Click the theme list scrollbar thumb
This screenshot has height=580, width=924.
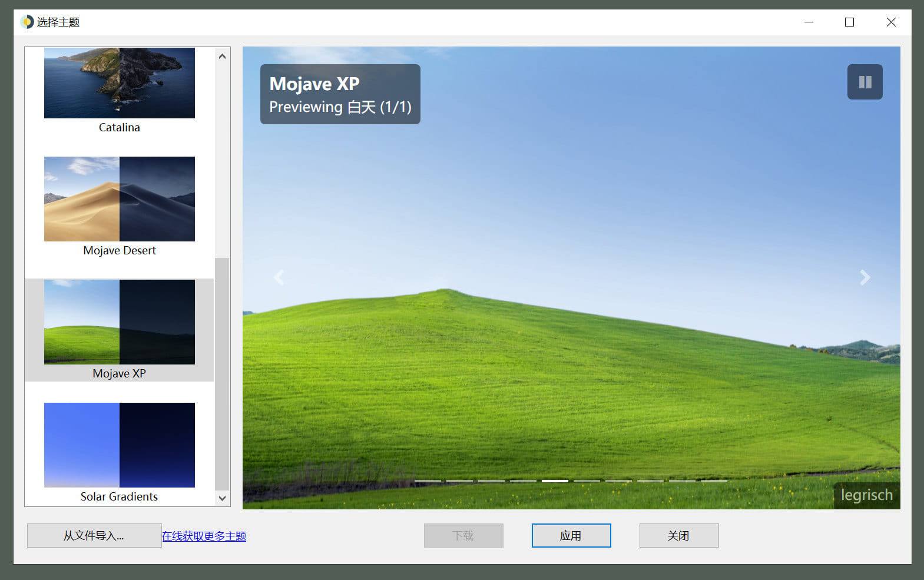[222, 374]
